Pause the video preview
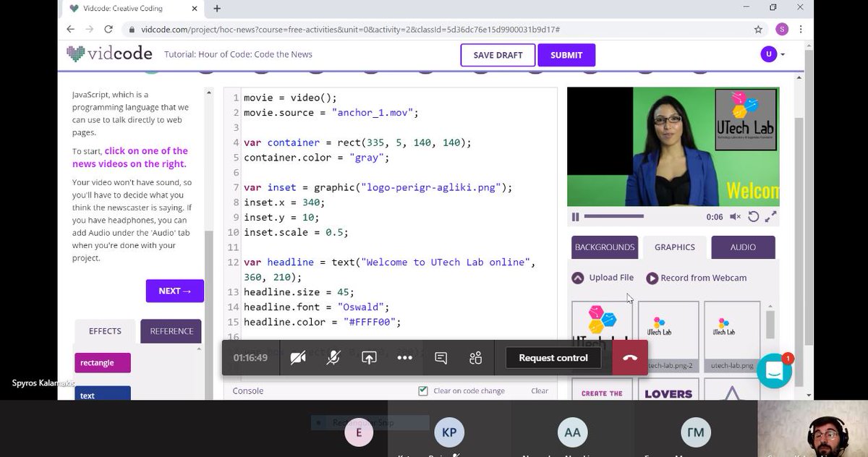Viewport: 868px width, 457px height. coord(576,217)
